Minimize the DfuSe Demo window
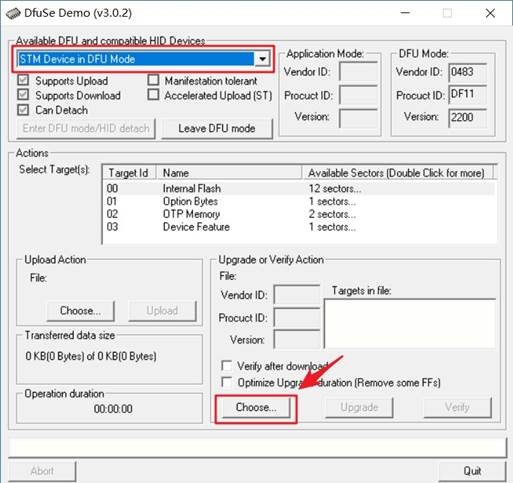Viewport: 513px width, 483px height. click(x=405, y=13)
